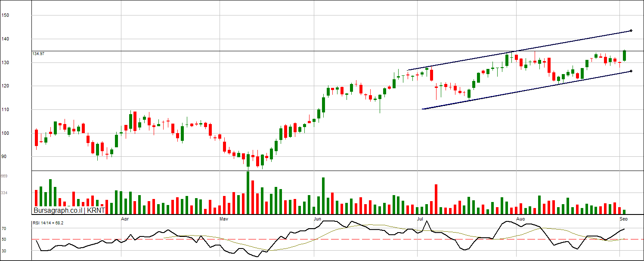Grab the upper channel line end handle
Image resolution: width=644 pixels, height=261 pixels.
631,31
